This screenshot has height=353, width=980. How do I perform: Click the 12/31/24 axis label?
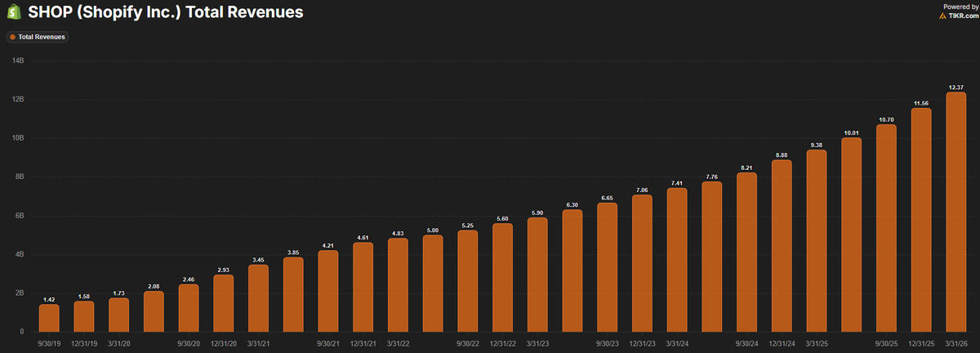pos(782,343)
